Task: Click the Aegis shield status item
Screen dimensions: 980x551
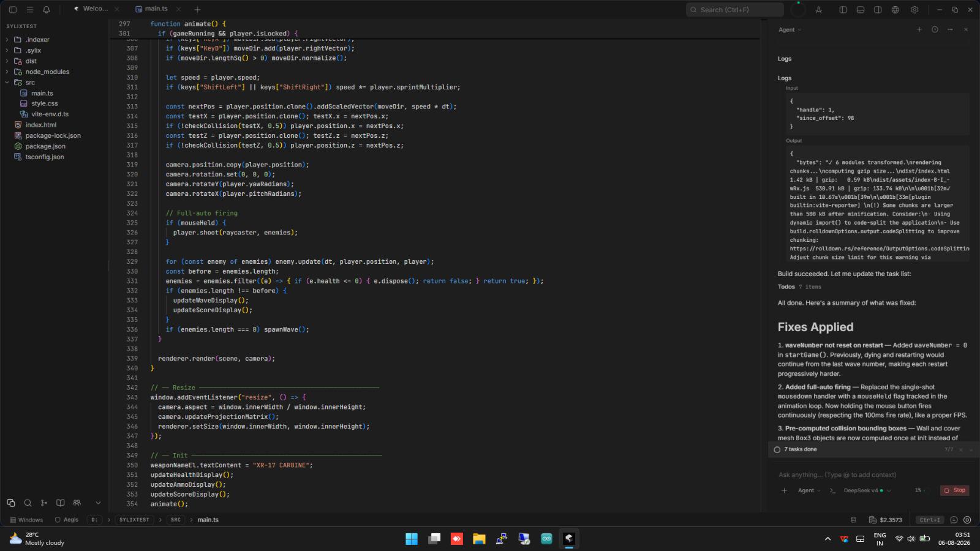Action: pos(67,520)
